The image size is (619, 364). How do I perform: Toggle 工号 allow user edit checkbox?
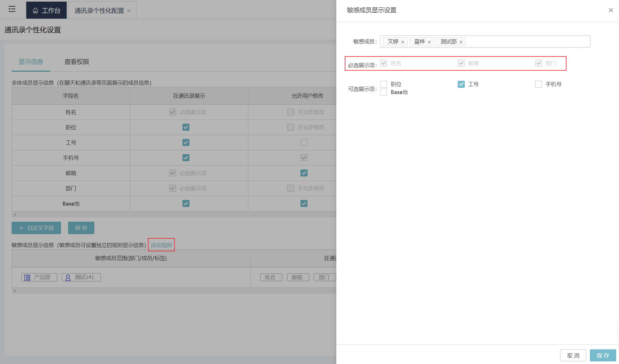tap(304, 143)
